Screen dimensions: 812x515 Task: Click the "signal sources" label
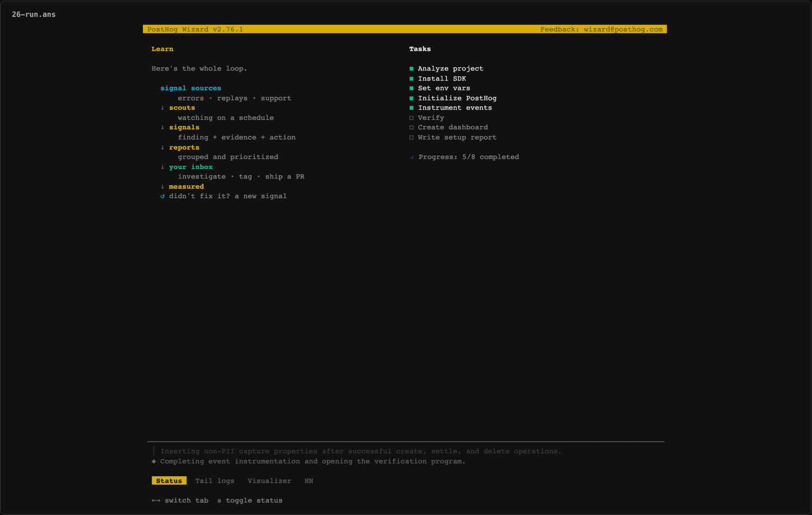(191, 88)
